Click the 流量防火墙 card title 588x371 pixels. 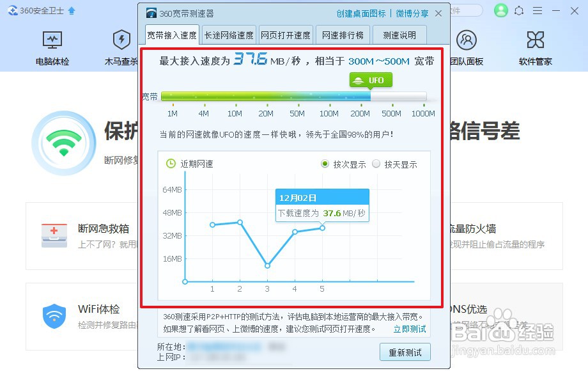click(x=472, y=228)
